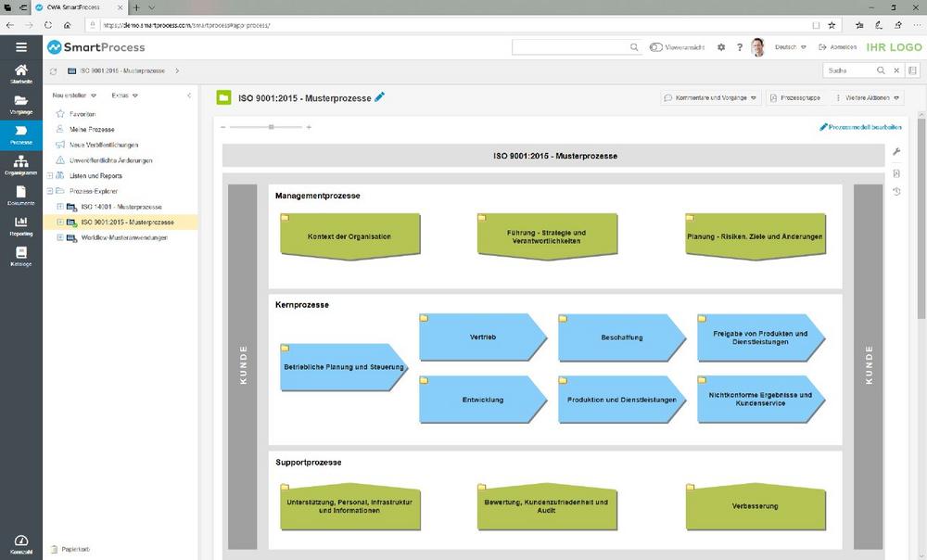This screenshot has height=560, width=927.
Task: Open the Kommentare und Vorgänge dropdown
Action: 710,97
